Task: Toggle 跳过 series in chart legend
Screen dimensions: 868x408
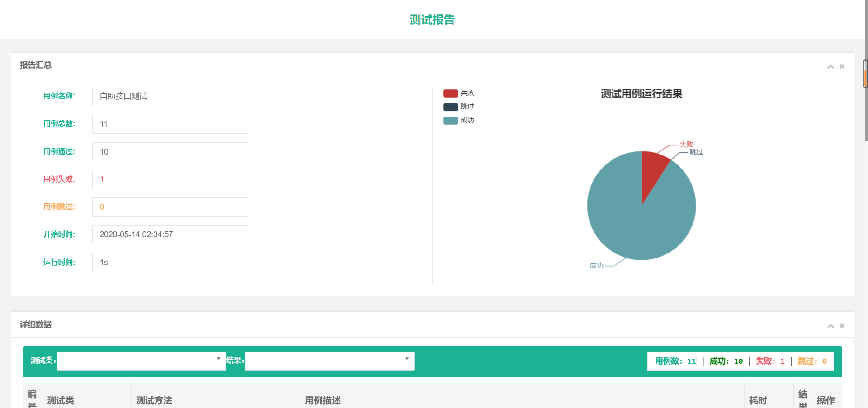Action: 459,107
